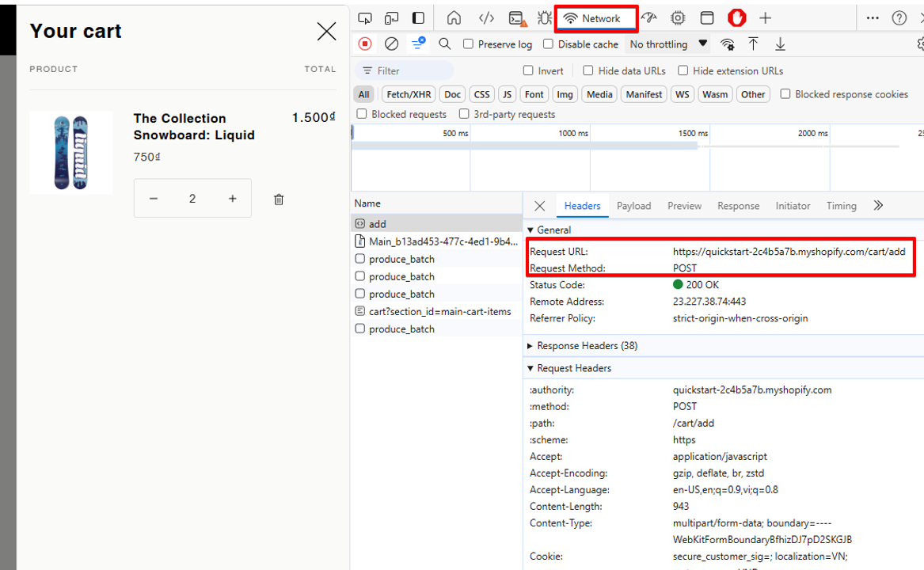This screenshot has height=570, width=924.
Task: Enable Preserve log checkbox
Action: pos(469,44)
